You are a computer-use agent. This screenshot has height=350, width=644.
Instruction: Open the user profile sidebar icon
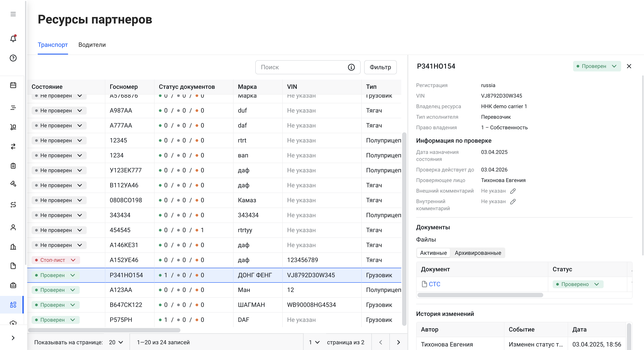click(13, 227)
